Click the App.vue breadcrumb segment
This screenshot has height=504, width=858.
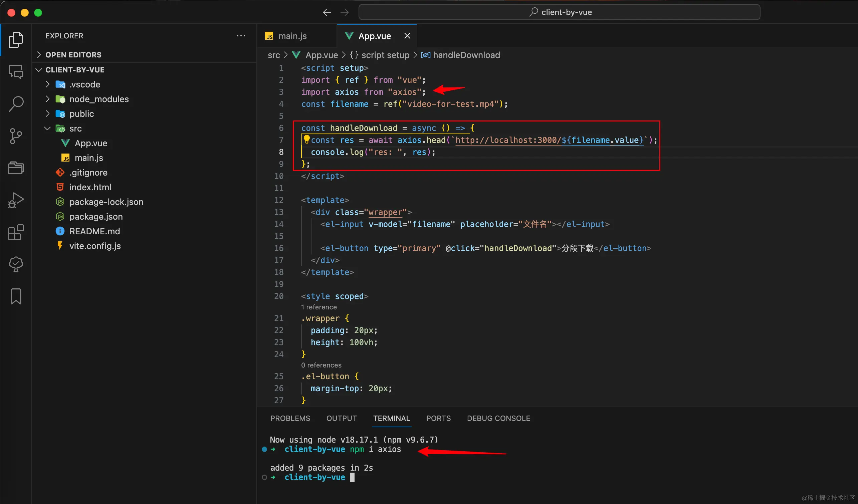[321, 55]
